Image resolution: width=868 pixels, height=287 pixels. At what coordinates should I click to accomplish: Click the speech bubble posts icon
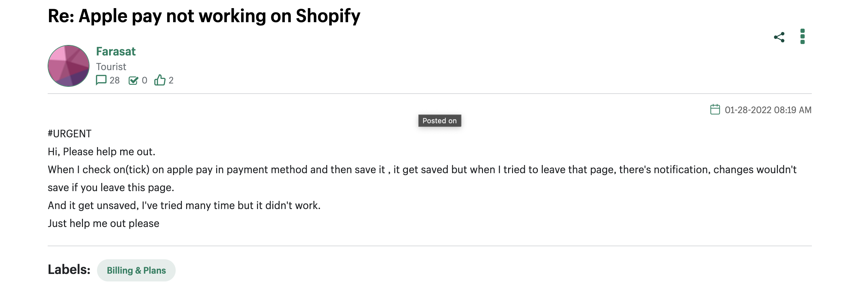tap(101, 80)
